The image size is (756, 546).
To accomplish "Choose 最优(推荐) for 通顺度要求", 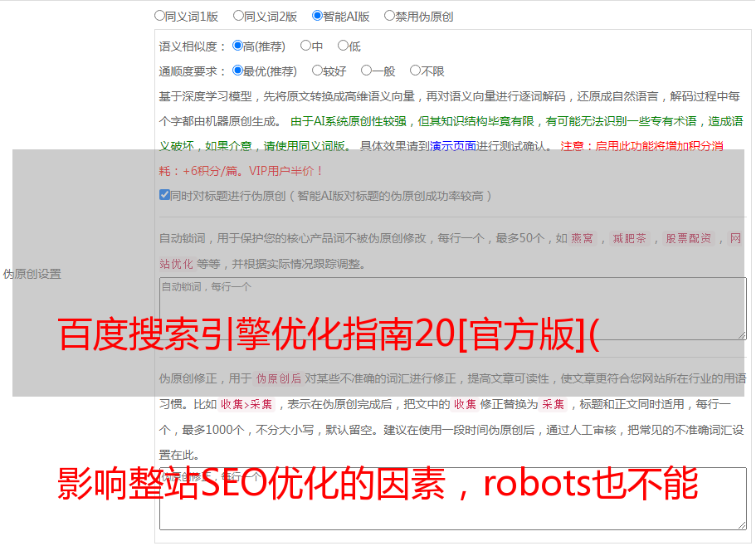I will pos(237,71).
